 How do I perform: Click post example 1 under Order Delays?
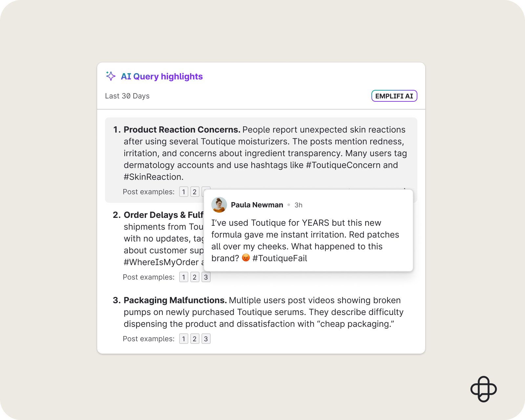click(x=183, y=277)
